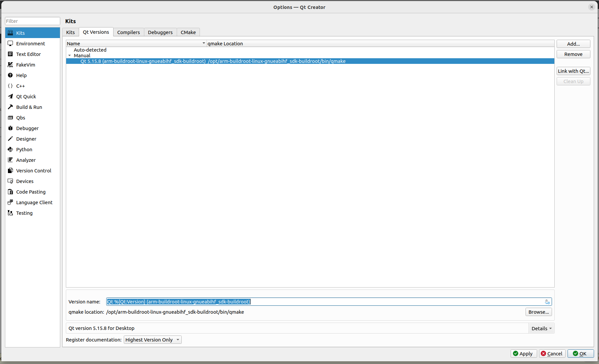Viewport: 599px width, 364px height.
Task: Open the Debuggers tab
Action: pyautogui.click(x=160, y=32)
